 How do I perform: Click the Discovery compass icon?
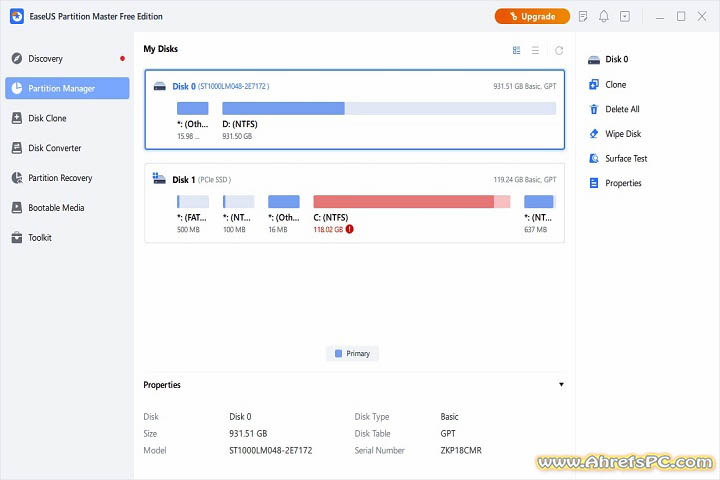click(17, 58)
